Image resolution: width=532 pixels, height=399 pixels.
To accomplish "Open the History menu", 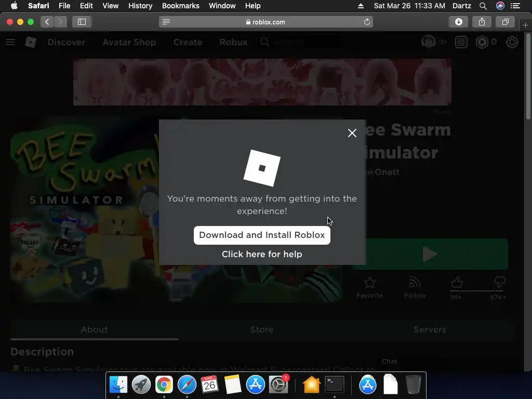I will coord(140,6).
